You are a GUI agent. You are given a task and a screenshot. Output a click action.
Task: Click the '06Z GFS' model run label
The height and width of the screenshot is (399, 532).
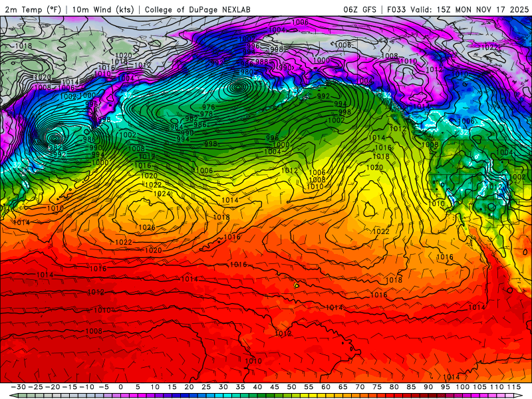pyautogui.click(x=360, y=9)
